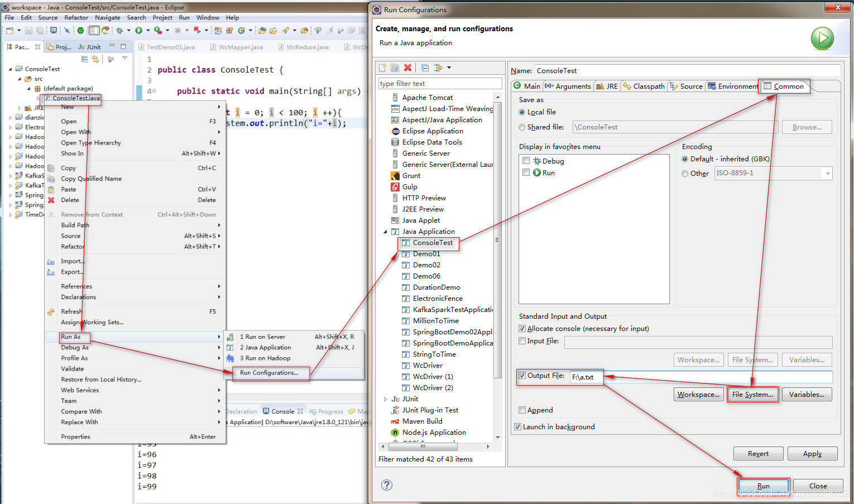Collapse all launch configurations in the tree

tap(425, 68)
